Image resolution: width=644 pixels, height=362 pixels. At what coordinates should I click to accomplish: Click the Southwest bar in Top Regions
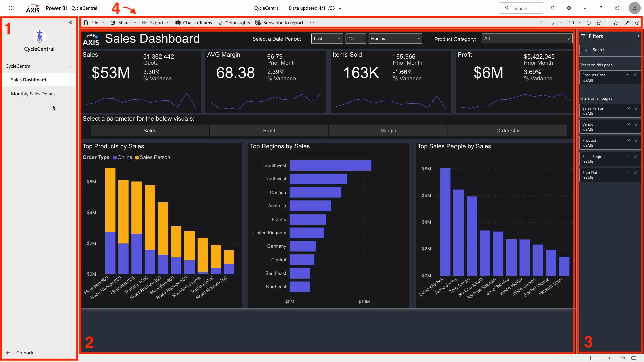pos(330,165)
